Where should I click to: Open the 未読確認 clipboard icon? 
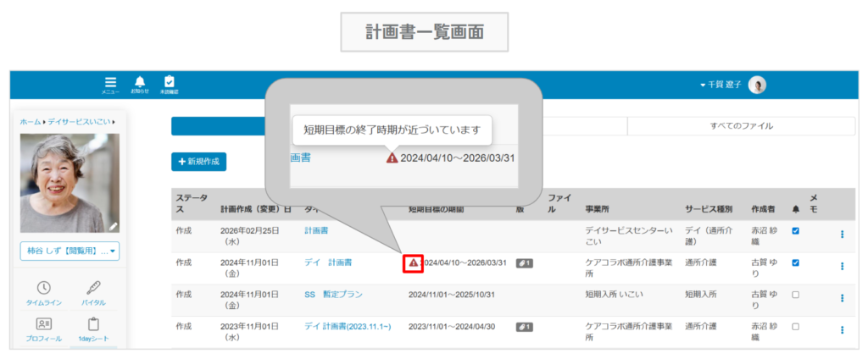point(170,84)
